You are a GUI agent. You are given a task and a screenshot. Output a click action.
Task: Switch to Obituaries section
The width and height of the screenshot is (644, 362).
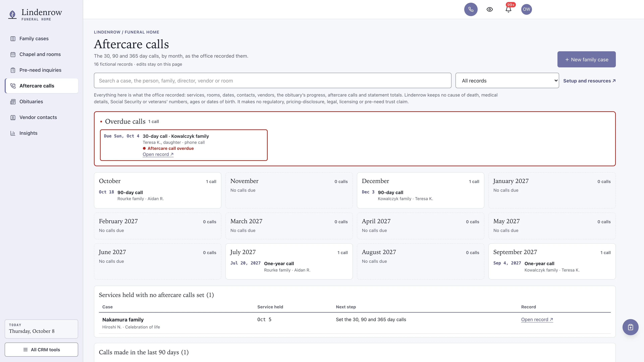[x=41, y=102]
